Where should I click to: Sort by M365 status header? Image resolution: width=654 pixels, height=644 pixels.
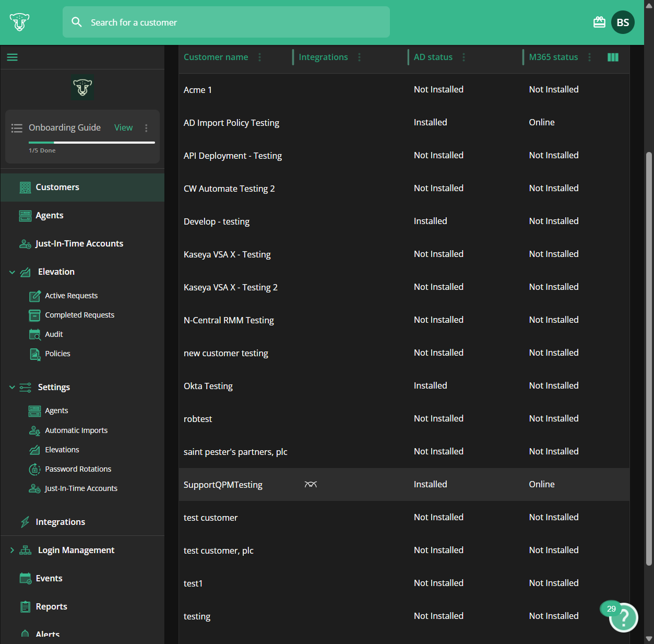tap(553, 57)
